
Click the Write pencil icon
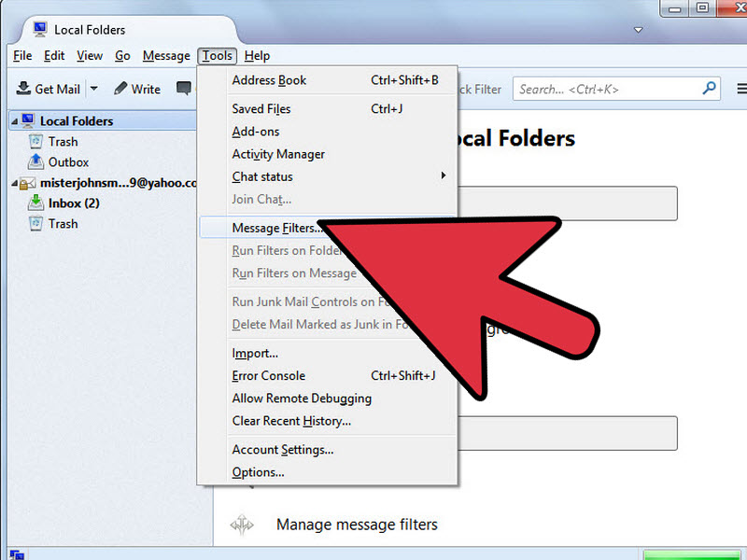(x=121, y=88)
